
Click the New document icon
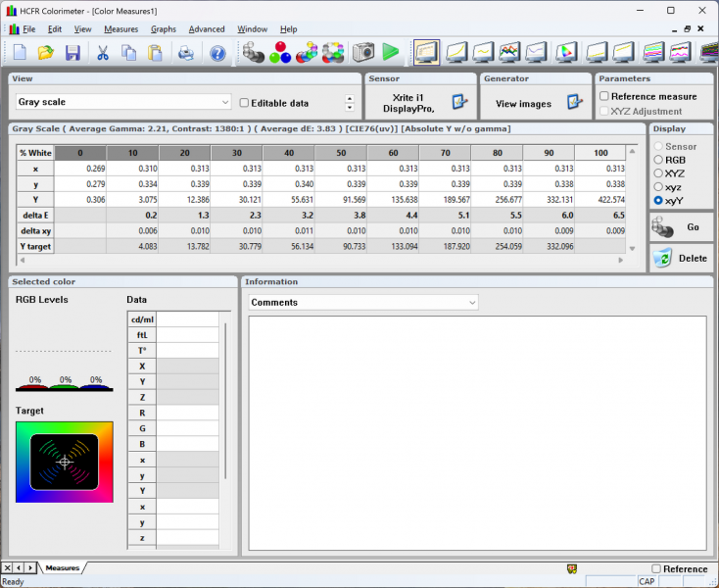click(20, 53)
